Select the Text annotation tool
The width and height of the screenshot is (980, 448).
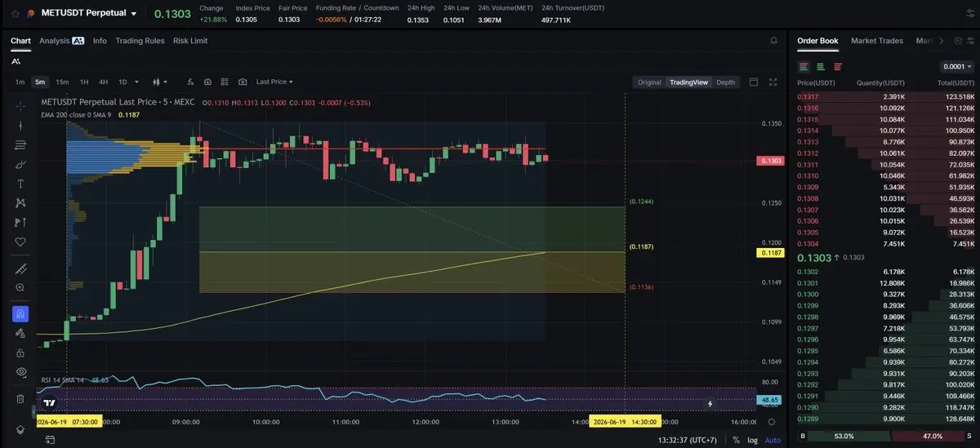(x=20, y=184)
